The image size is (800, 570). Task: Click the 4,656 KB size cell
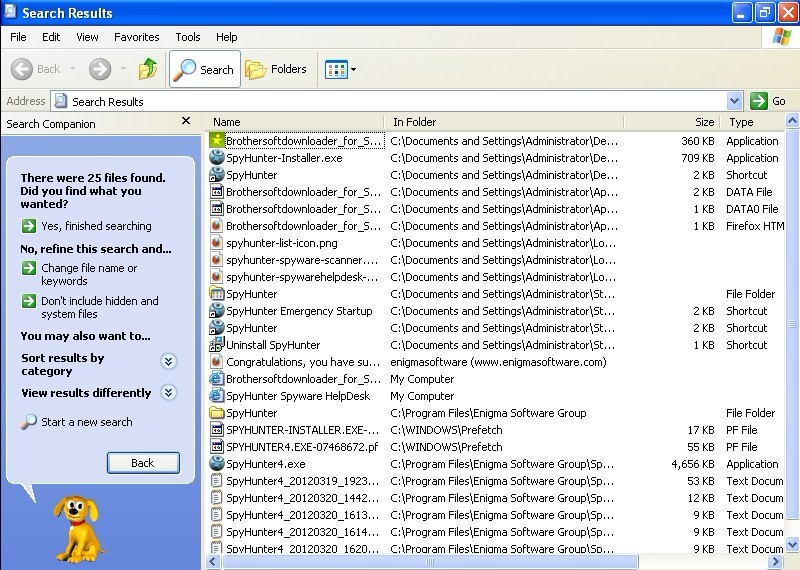tap(692, 464)
